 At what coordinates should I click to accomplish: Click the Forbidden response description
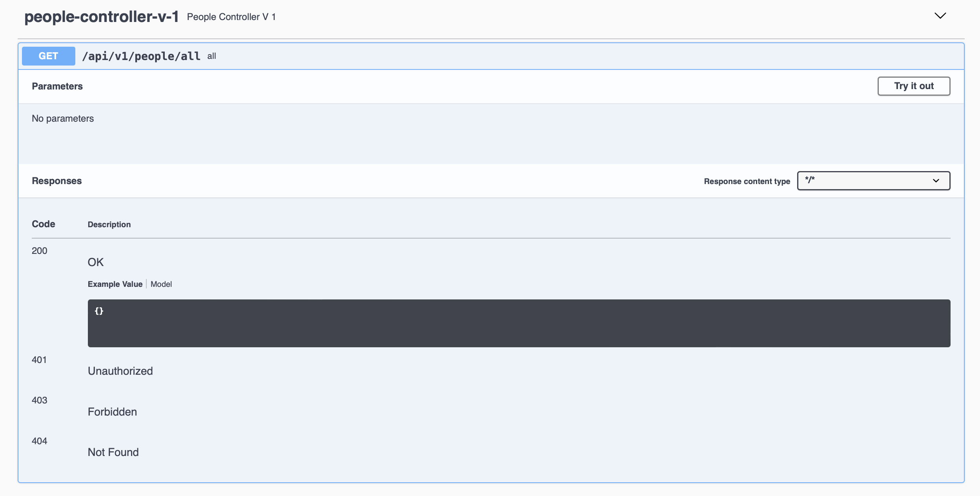coord(112,412)
